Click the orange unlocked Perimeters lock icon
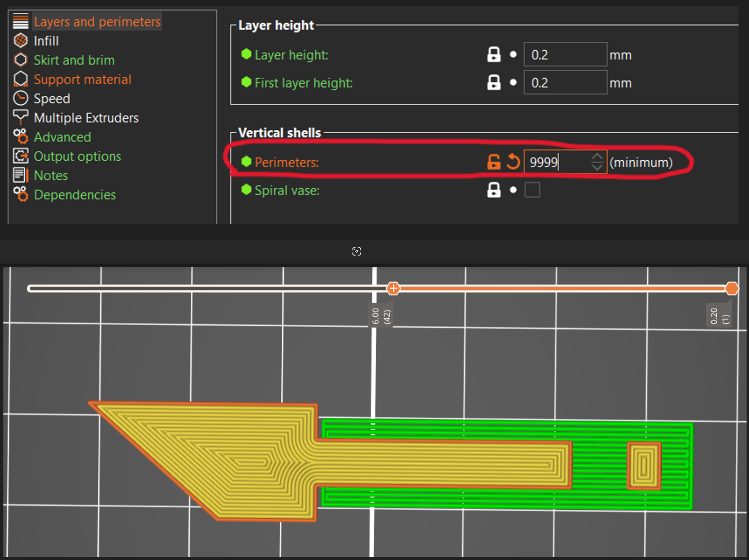 point(494,162)
